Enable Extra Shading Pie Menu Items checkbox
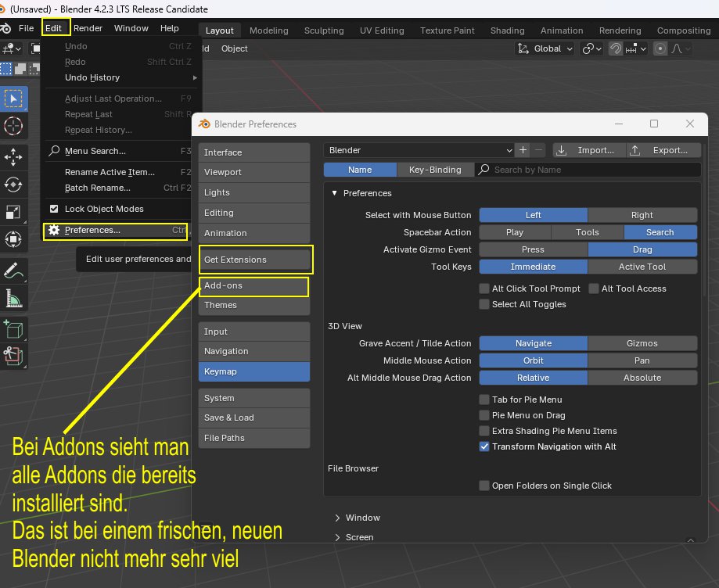 (x=484, y=430)
